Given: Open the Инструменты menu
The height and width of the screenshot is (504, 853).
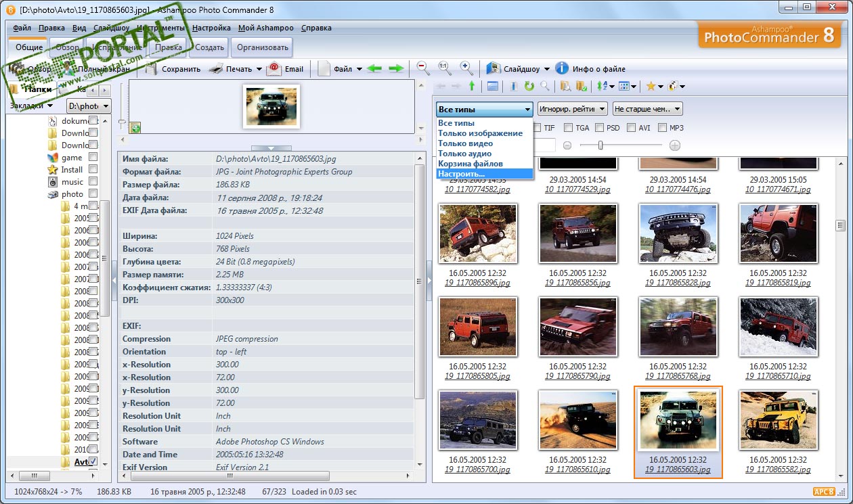Looking at the screenshot, I should (160, 28).
